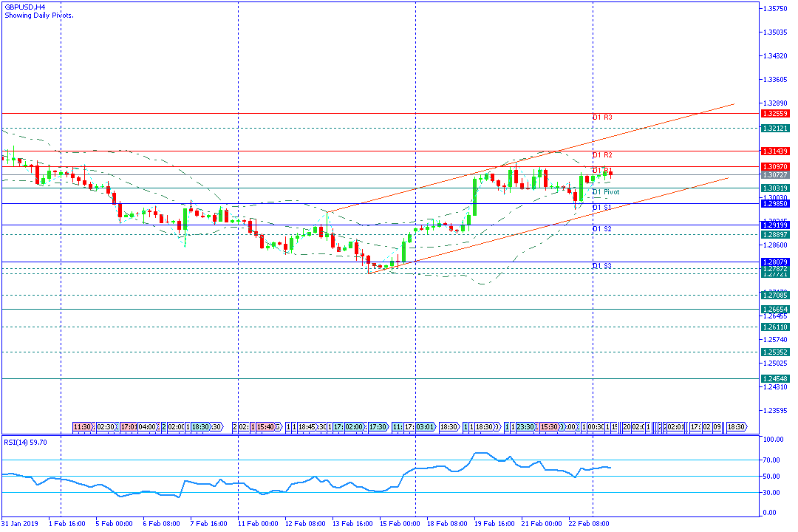
Task: Select the 02:30 event marker
Action: pos(106,426)
